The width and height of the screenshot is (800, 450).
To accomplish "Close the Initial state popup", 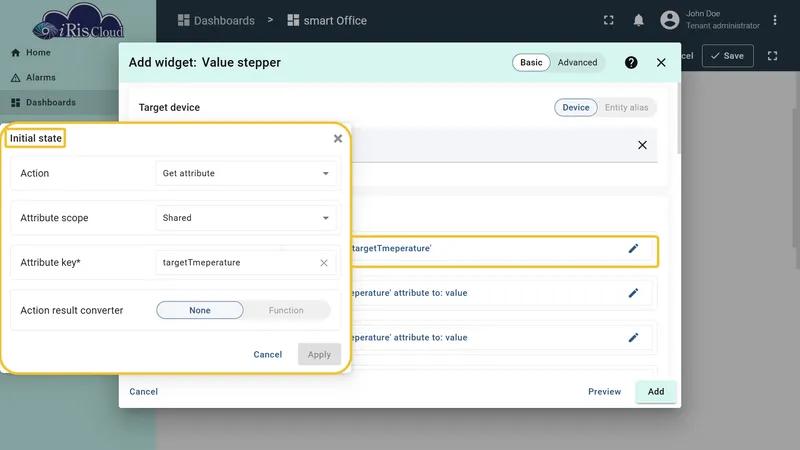I will (x=338, y=138).
